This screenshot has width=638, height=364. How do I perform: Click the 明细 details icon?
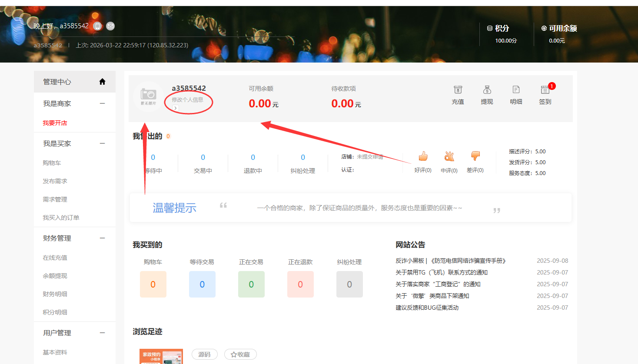click(516, 90)
